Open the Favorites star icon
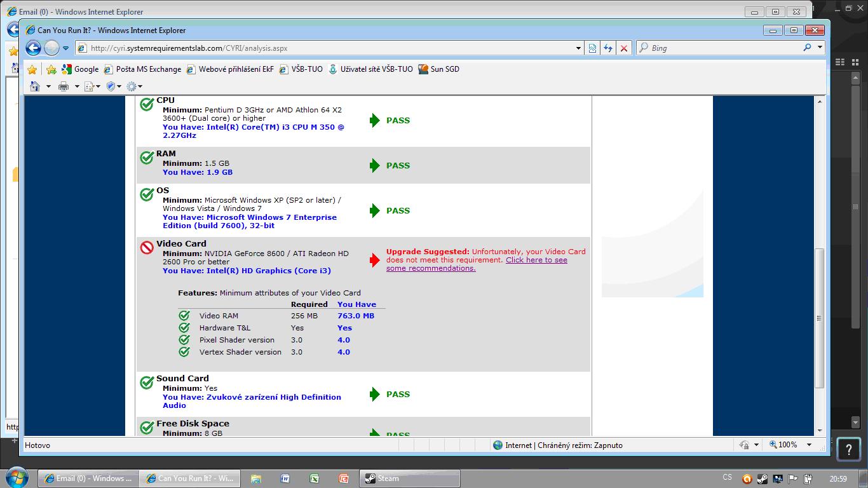868x488 pixels. point(32,69)
